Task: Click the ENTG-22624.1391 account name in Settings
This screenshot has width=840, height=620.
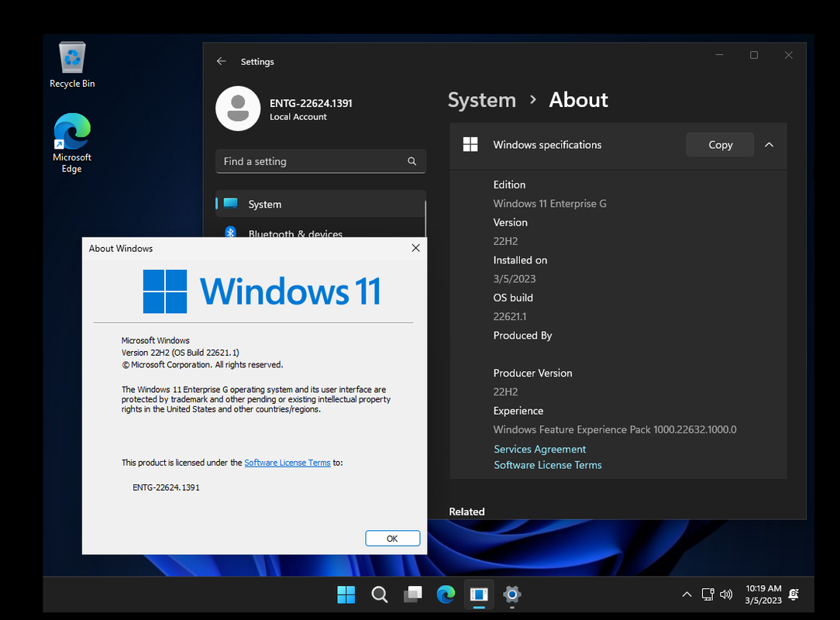Action: (311, 103)
